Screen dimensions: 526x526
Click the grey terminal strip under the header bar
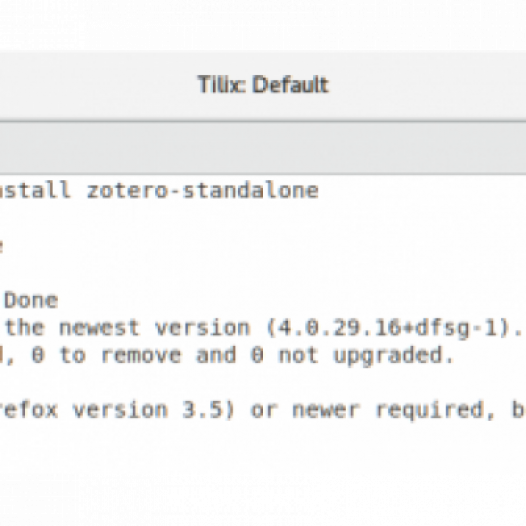click(x=263, y=148)
